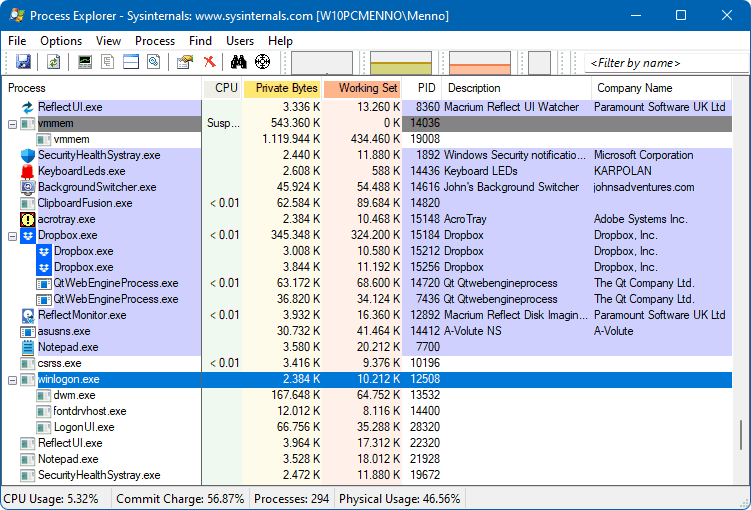Click the CPU usage mini graph in the toolbar
The height and width of the screenshot is (510, 751).
click(x=322, y=63)
